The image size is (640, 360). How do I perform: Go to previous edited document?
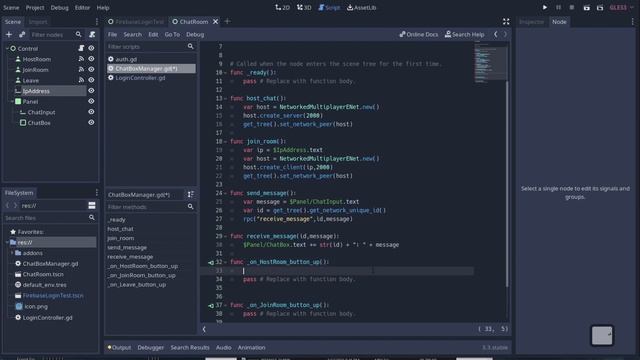point(496,35)
